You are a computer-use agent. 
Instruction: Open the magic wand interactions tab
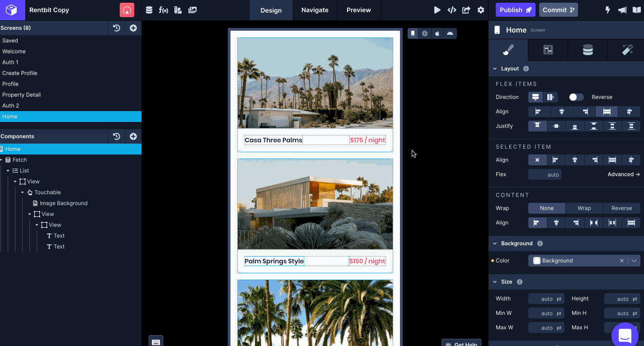click(627, 50)
